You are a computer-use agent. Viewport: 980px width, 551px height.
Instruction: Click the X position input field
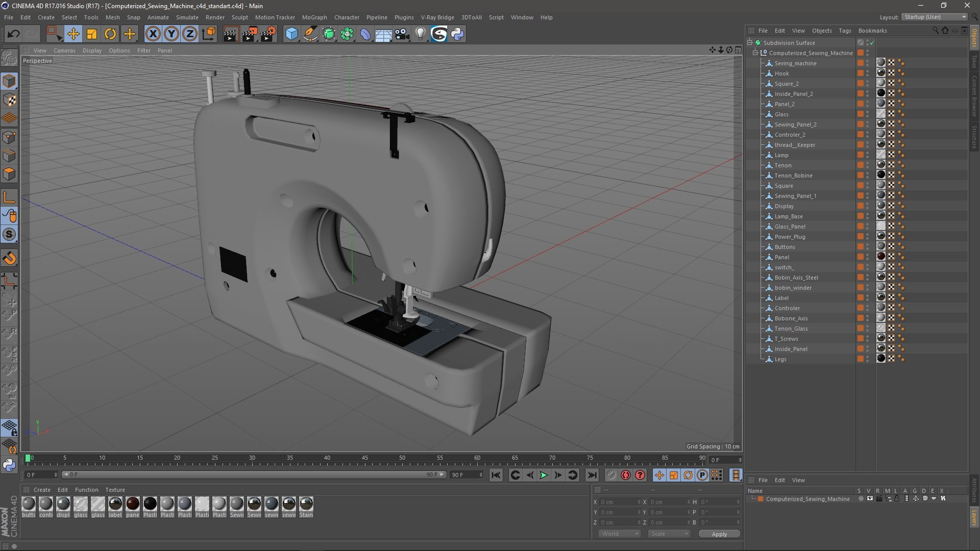click(620, 502)
